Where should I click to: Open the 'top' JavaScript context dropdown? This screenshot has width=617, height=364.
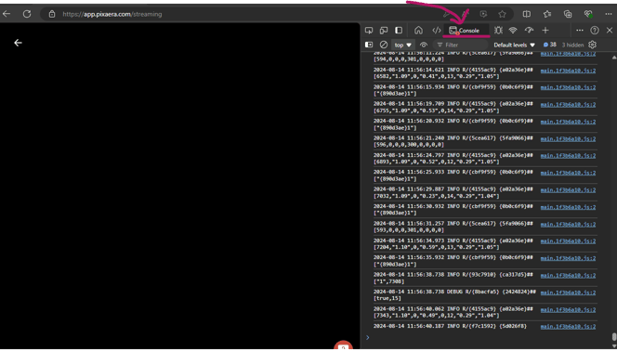pyautogui.click(x=403, y=45)
